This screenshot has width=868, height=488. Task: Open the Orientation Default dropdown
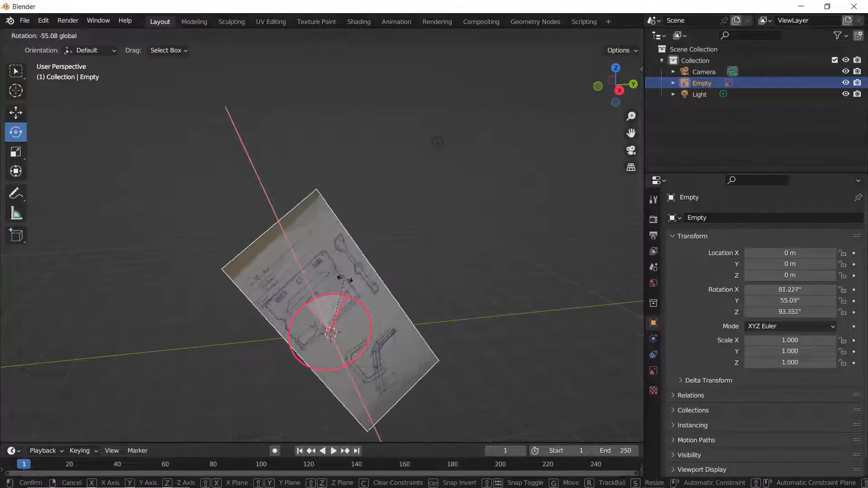[90, 50]
